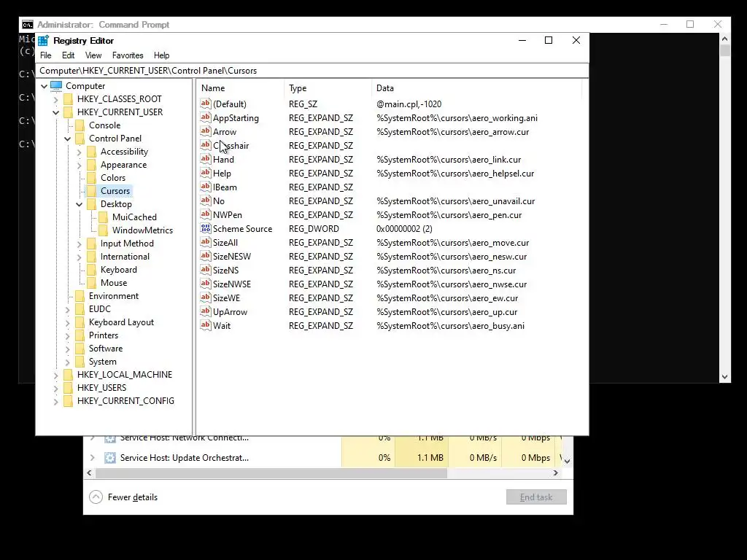Expand the HKEY_USERS key
Screen dimensions: 747x560
click(55, 389)
